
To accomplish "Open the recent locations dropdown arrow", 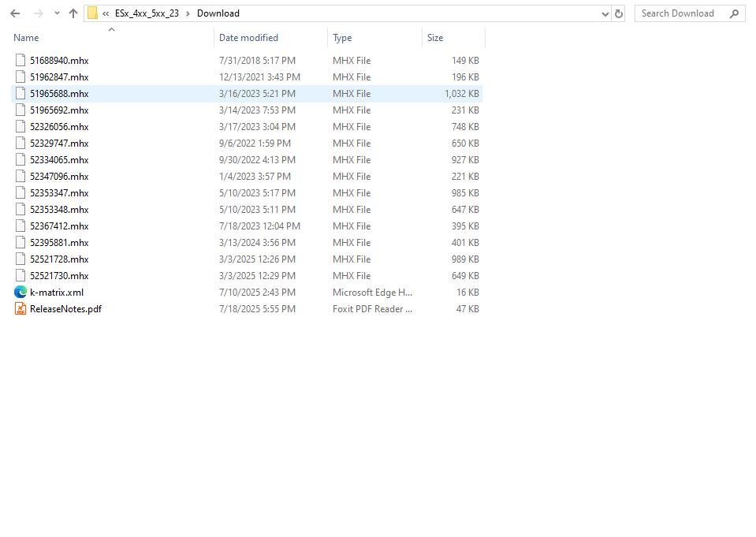I will 57,13.
